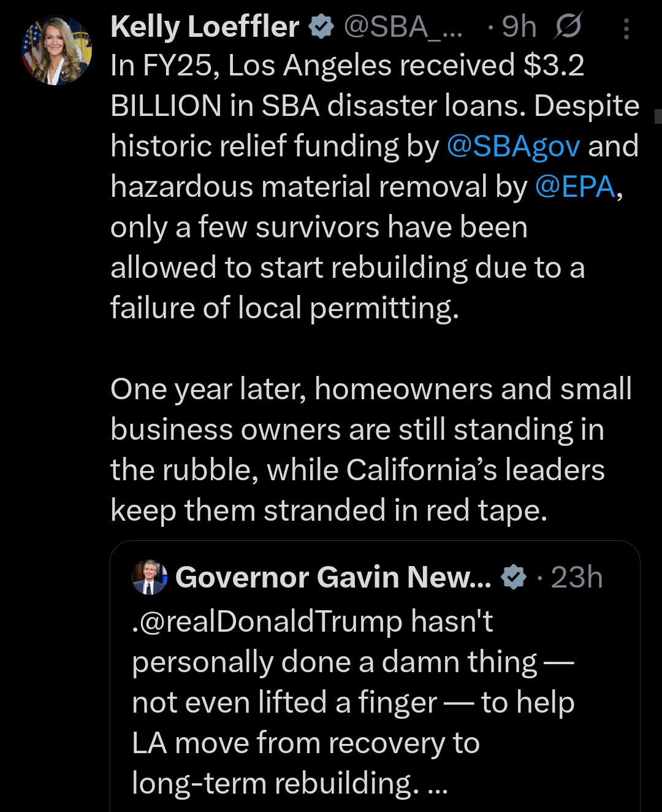
Task: Select Kelly Loeffler's display name
Action: (x=202, y=26)
